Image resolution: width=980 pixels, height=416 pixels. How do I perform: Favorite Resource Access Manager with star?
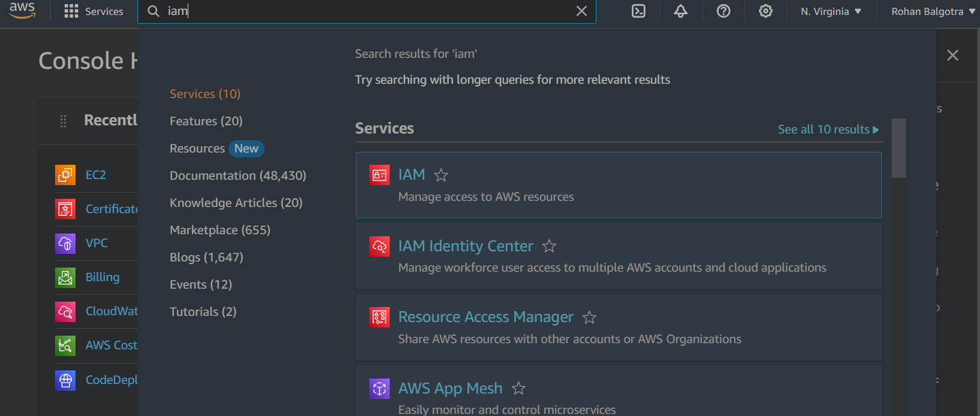click(590, 317)
